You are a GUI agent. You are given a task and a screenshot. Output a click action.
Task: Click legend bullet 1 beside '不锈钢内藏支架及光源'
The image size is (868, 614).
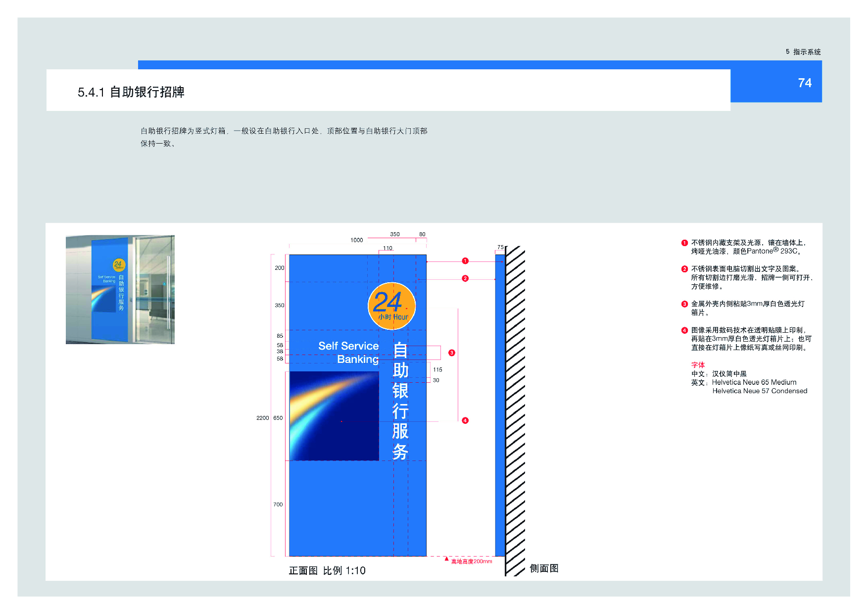pyautogui.click(x=684, y=243)
